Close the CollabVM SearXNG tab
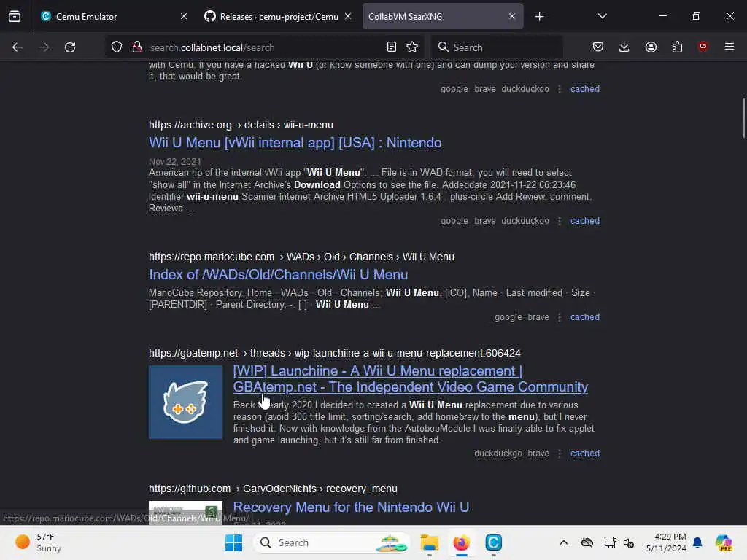The height and width of the screenshot is (560, 747). coord(512,16)
